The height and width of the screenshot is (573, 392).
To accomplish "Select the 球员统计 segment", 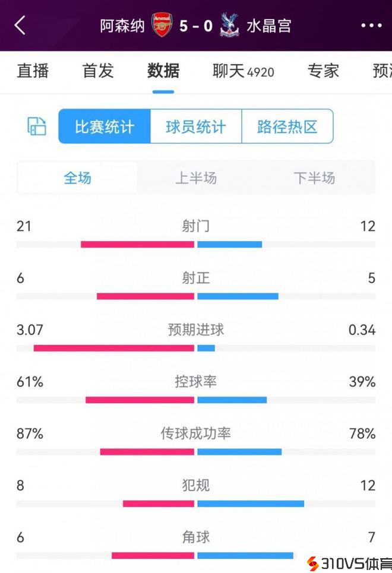I will 196,126.
